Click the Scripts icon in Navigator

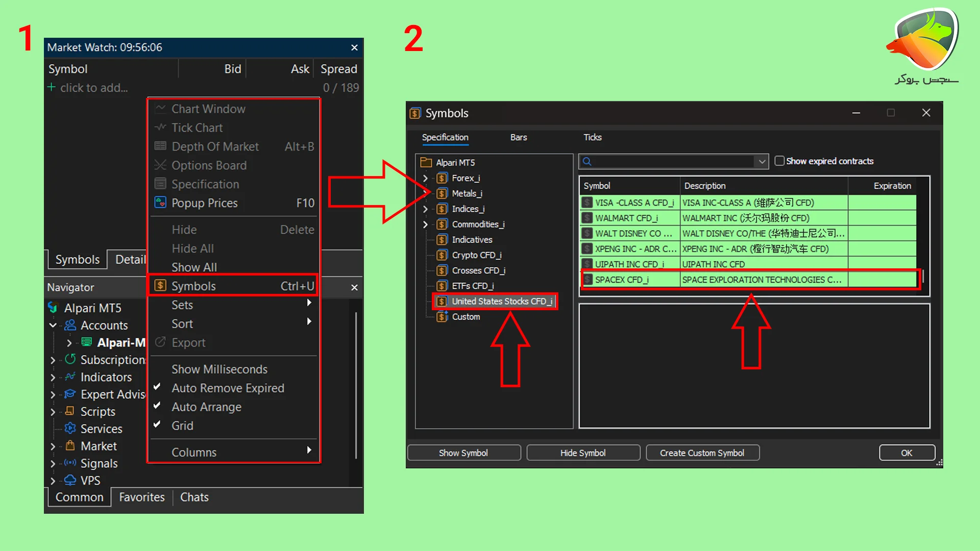pyautogui.click(x=70, y=411)
